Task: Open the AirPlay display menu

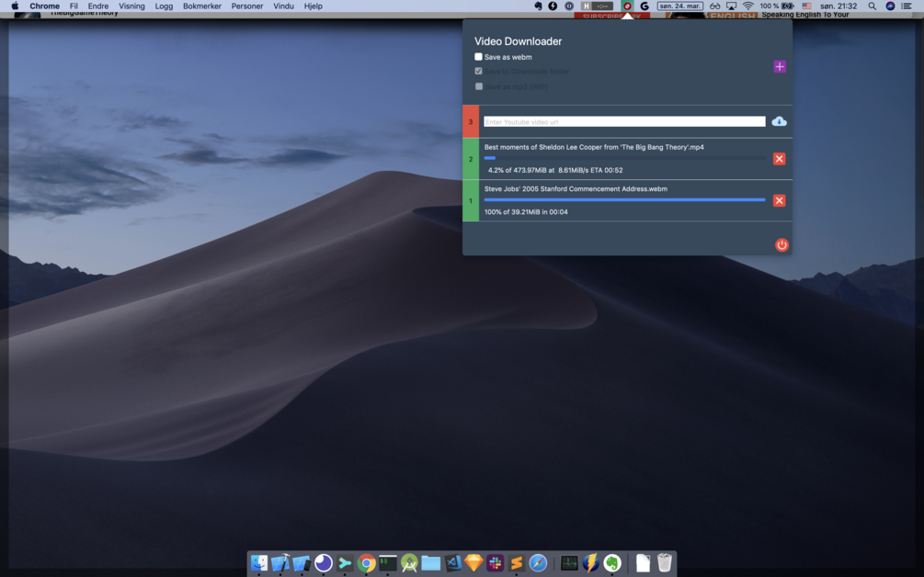Action: [x=731, y=6]
